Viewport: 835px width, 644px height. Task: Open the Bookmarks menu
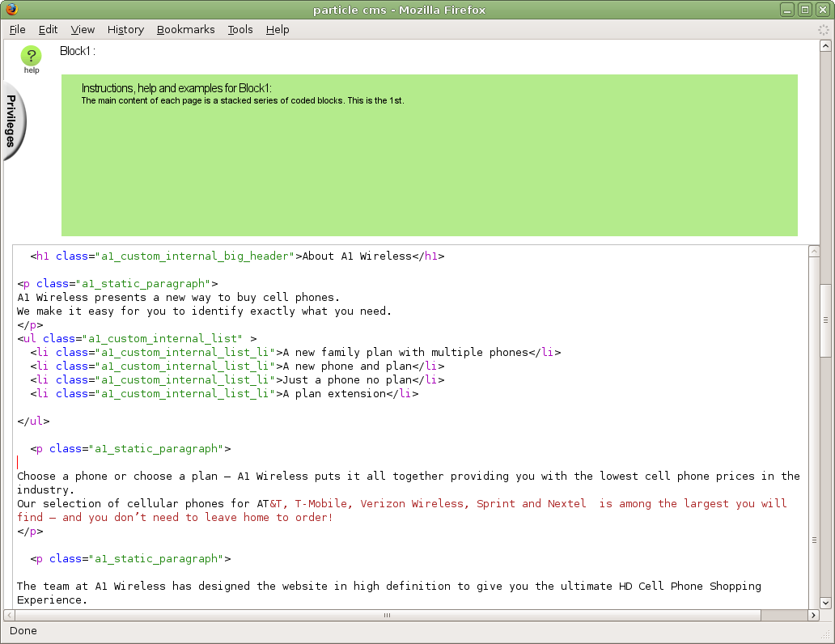(186, 30)
